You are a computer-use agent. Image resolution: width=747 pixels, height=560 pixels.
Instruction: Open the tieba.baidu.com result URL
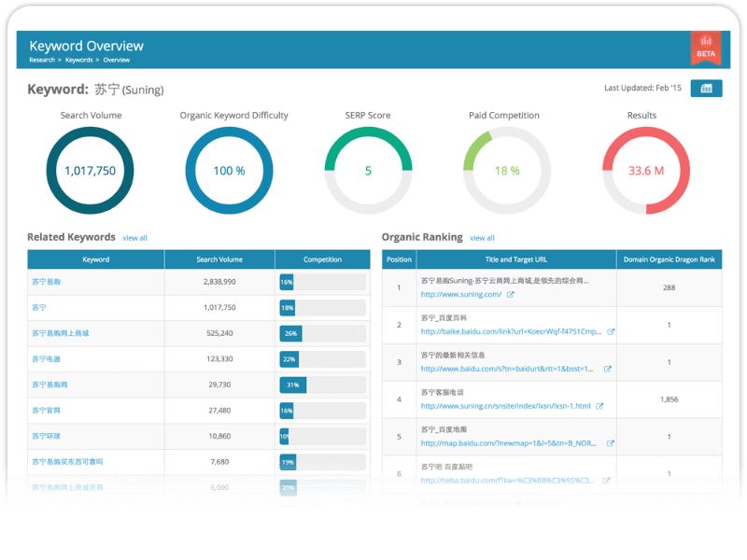[507, 480]
